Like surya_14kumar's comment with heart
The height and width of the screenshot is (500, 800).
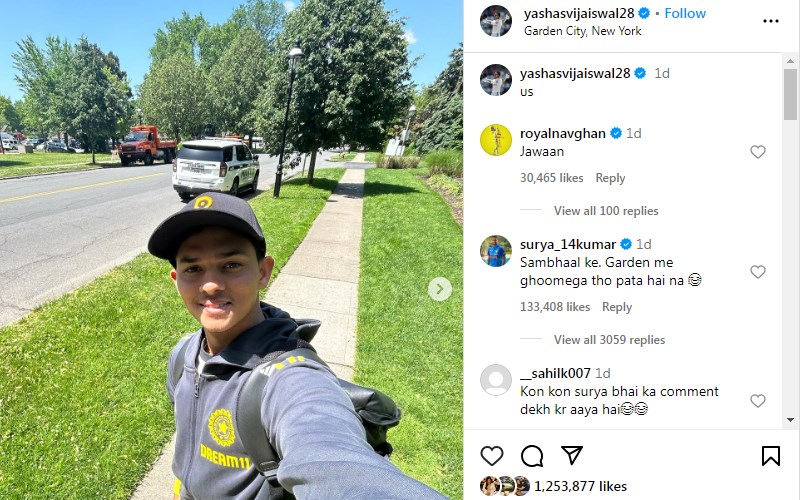pos(758,271)
